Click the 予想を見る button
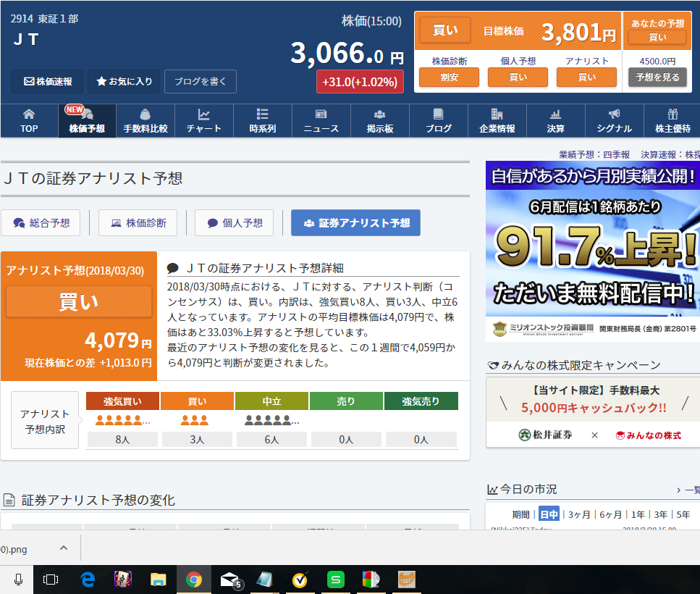This screenshot has width=700, height=594. point(657,77)
